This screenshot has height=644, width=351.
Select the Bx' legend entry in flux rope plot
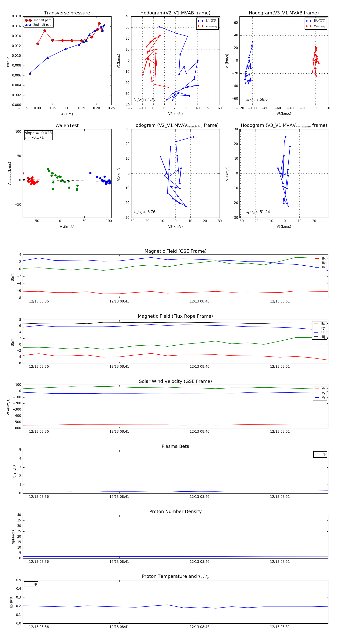(320, 324)
